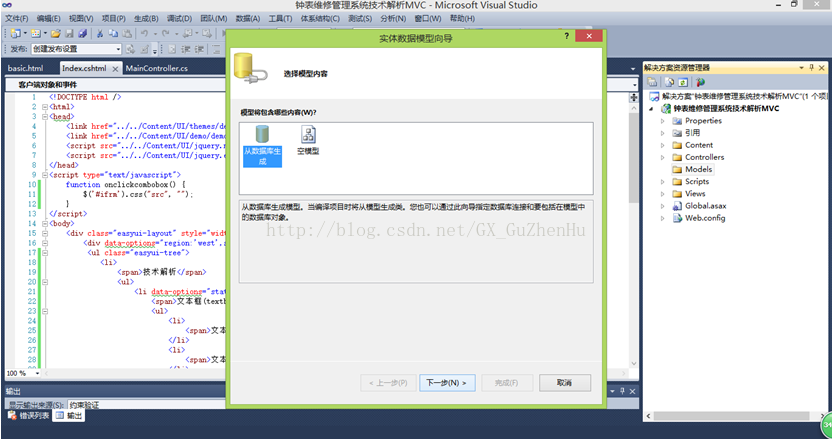Click the Open File folder icon
832x439 pixels.
point(56,33)
